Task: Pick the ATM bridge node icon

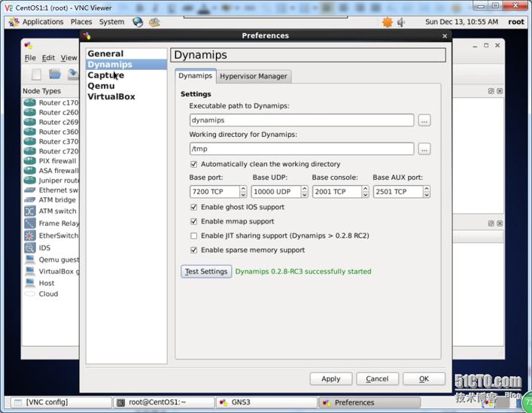Action: [x=30, y=200]
